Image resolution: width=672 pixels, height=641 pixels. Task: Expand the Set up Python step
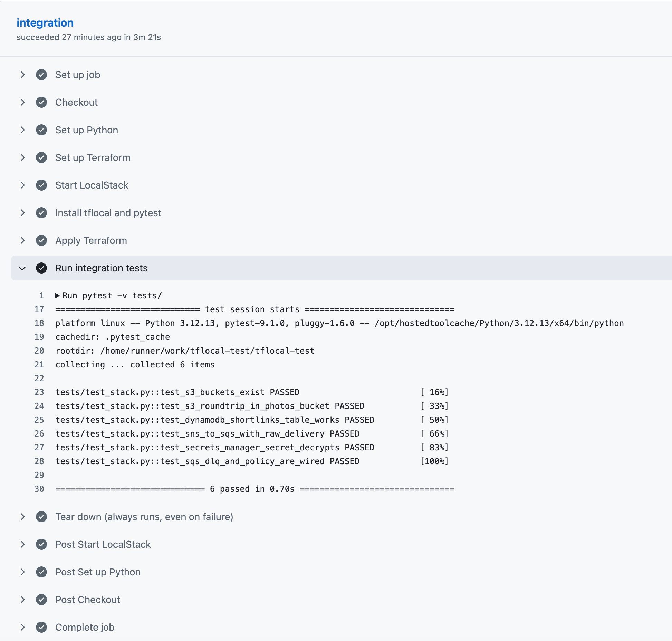(22, 130)
